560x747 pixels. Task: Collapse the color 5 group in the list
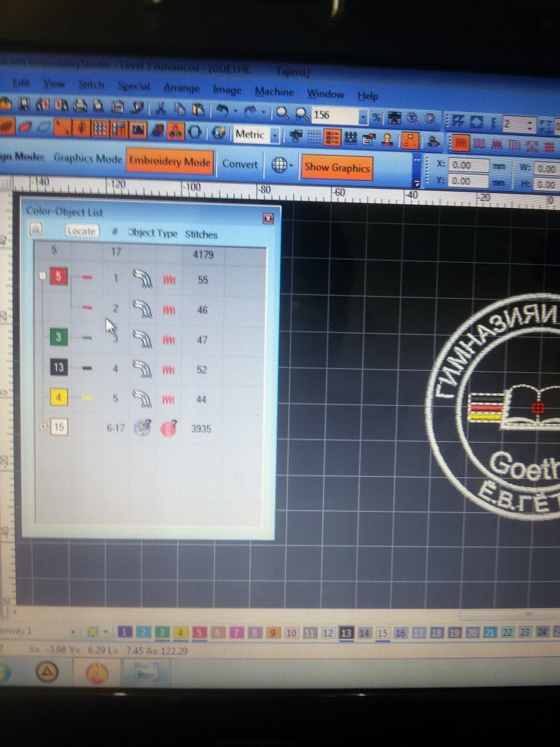click(43, 277)
